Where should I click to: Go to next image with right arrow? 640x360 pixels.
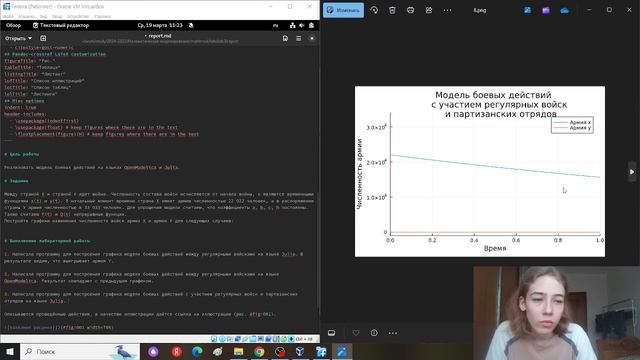point(632,172)
